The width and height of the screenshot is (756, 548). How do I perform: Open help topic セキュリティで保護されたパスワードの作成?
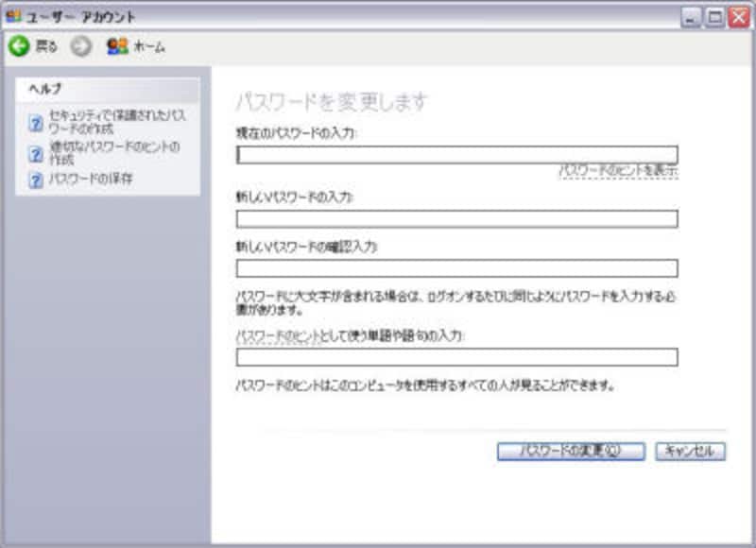coord(116,122)
